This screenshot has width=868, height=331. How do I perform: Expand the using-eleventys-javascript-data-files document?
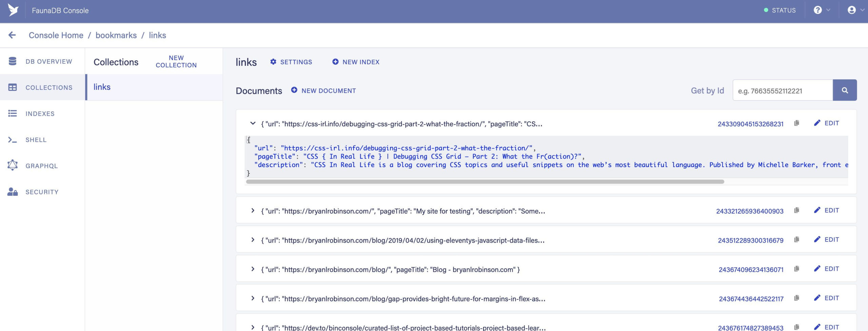pyautogui.click(x=253, y=240)
